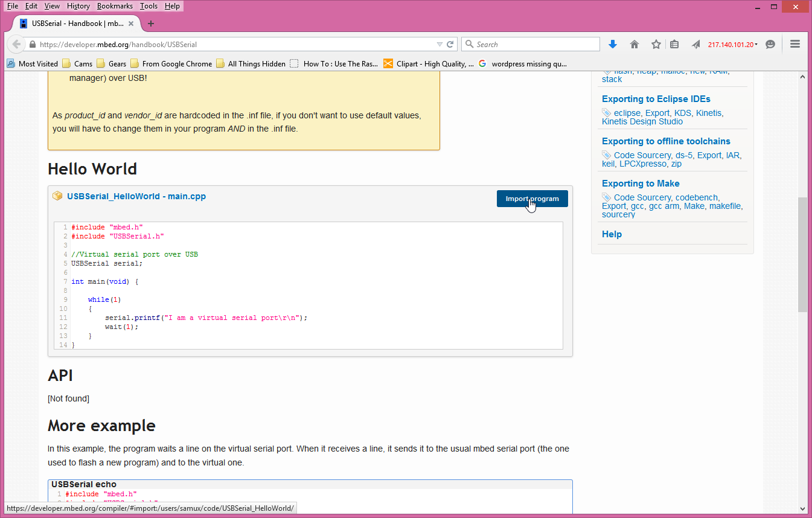Open the USBSerial_HelloWorld - main.cpp link
The image size is (812, 518).
coord(136,196)
